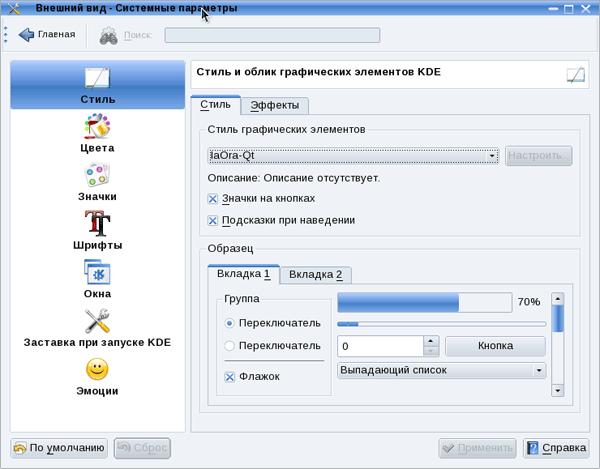Open the Цвета paint bucket icon
Screen dimensions: 600x469
point(97,126)
